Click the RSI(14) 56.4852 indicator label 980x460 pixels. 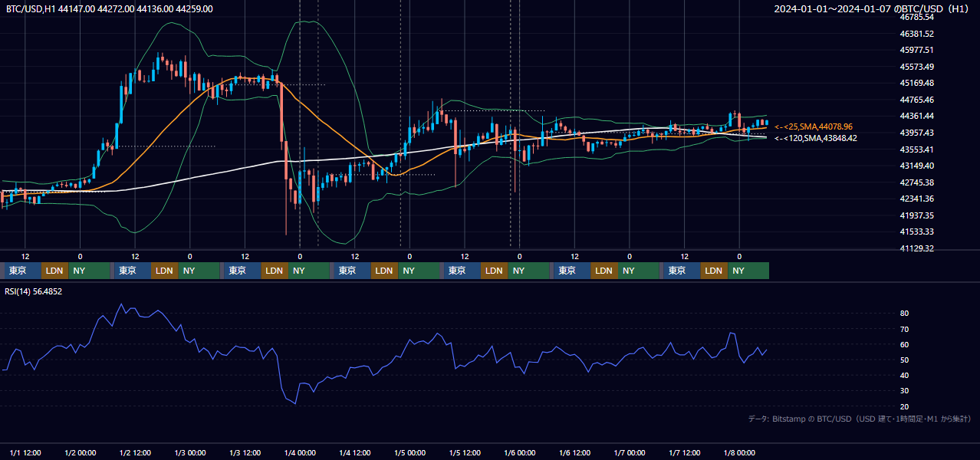34,291
